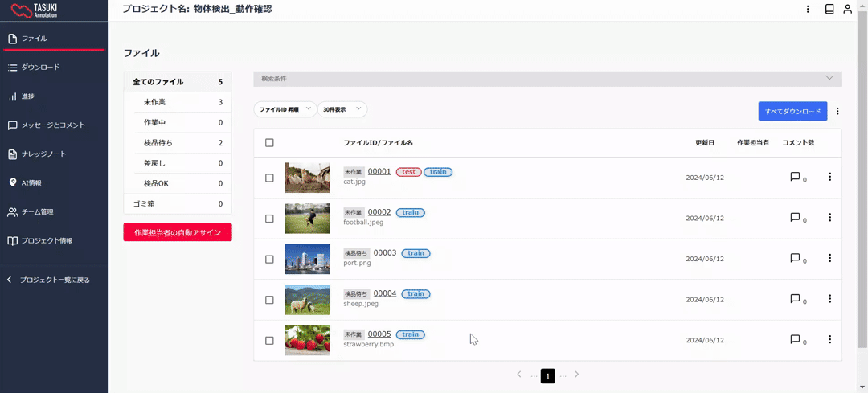
Task: Open the manual book icon in header
Action: coord(829,10)
